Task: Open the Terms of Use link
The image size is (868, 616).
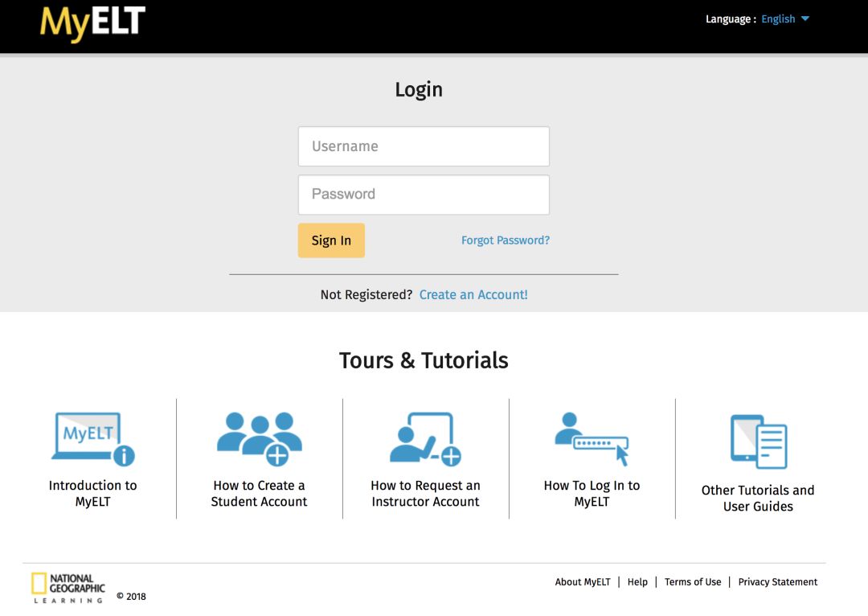Action: tap(693, 581)
